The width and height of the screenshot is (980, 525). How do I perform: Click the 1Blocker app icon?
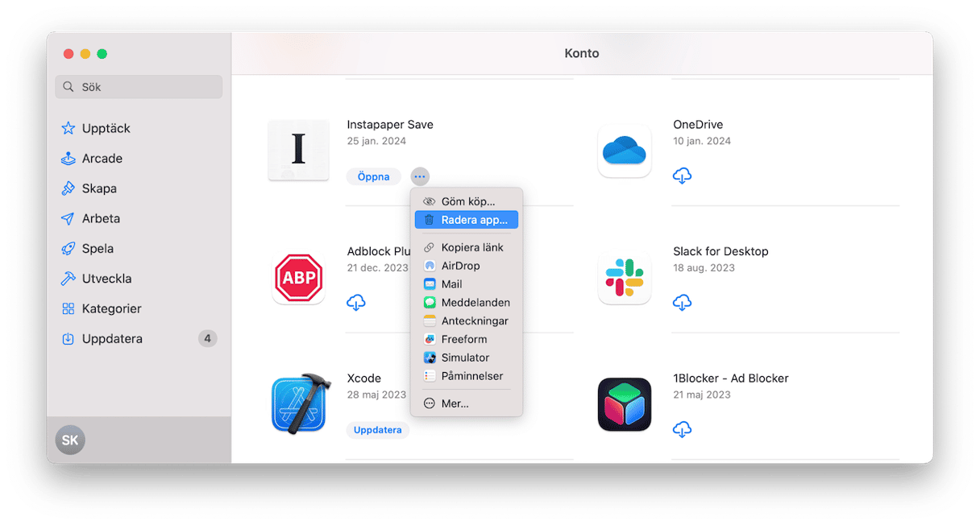point(625,404)
